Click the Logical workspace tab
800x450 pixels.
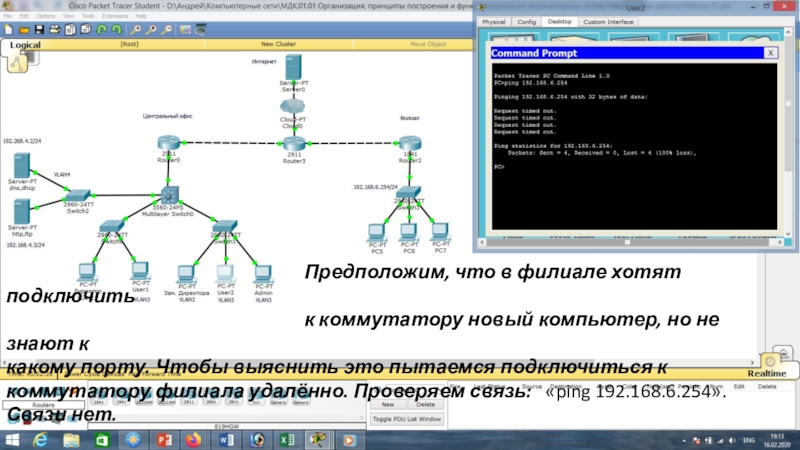coord(25,45)
